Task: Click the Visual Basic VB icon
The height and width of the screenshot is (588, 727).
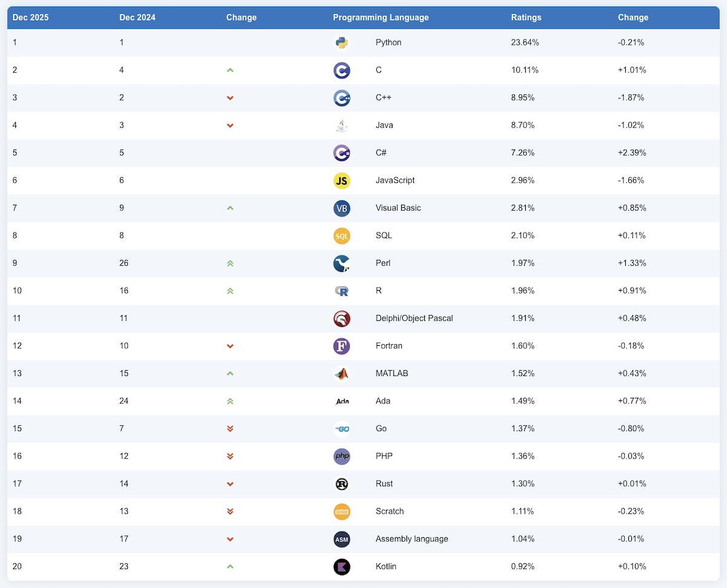Action: coord(342,208)
